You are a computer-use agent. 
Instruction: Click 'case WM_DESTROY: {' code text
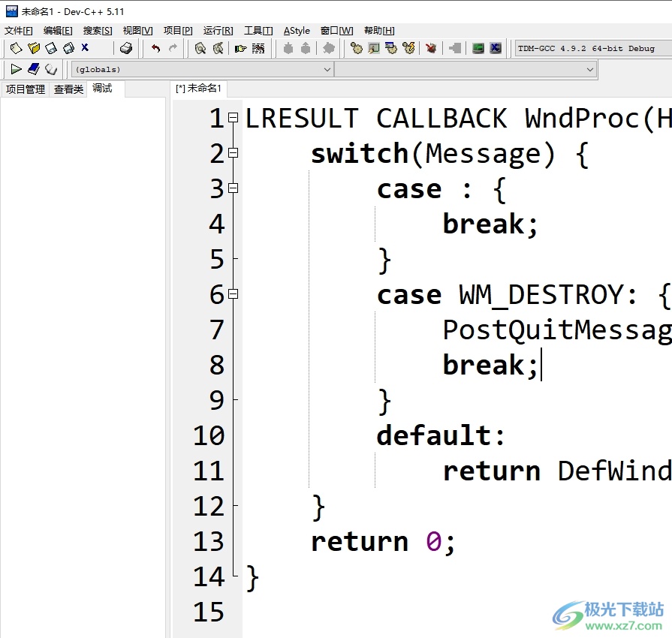(x=524, y=295)
